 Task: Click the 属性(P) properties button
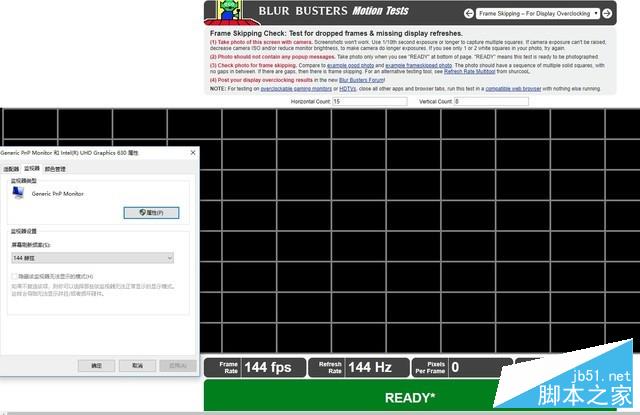[150, 212]
